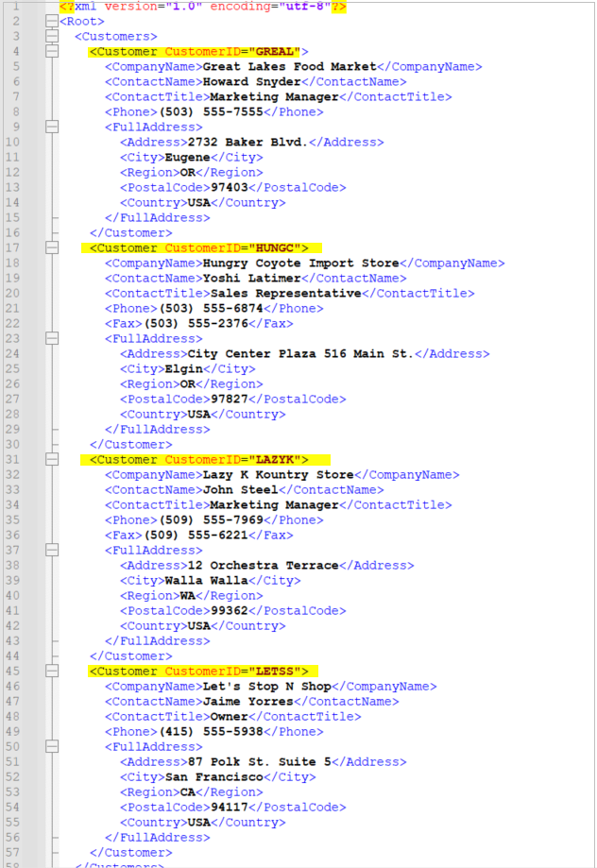Fold the FullAddress block on line 50

pos(51,746)
